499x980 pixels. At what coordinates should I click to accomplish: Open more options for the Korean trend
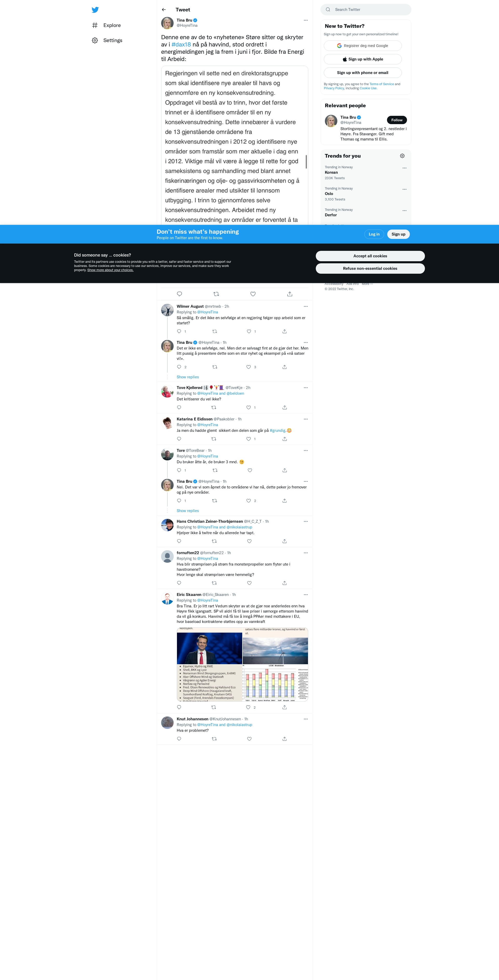(404, 168)
